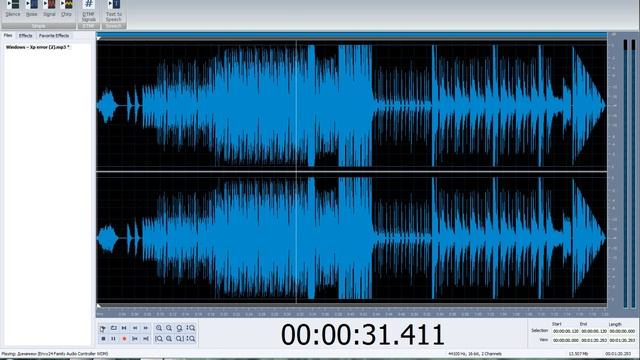
Task: Click the bottom-row middle zoom magnifier
Action: tap(169, 339)
